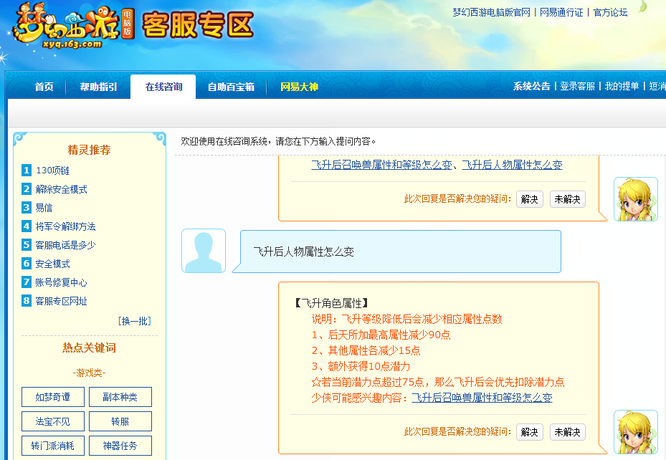Click 解除安全模式 in recommended list
The height and width of the screenshot is (460, 666).
coord(61,189)
